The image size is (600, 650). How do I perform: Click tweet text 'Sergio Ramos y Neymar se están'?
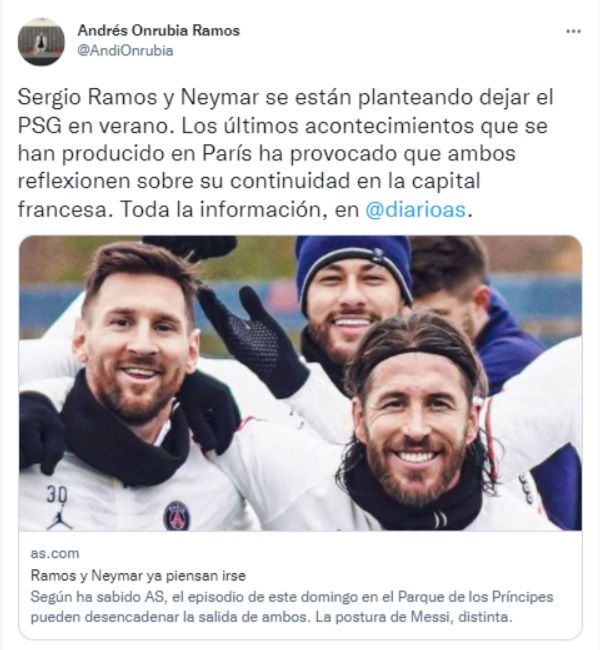click(184, 97)
